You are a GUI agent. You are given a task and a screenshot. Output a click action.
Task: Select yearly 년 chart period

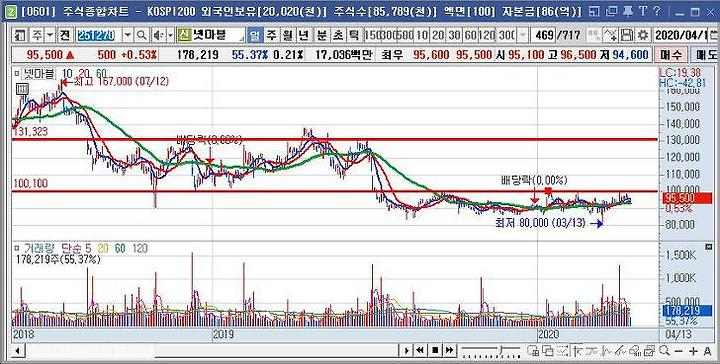(x=304, y=35)
